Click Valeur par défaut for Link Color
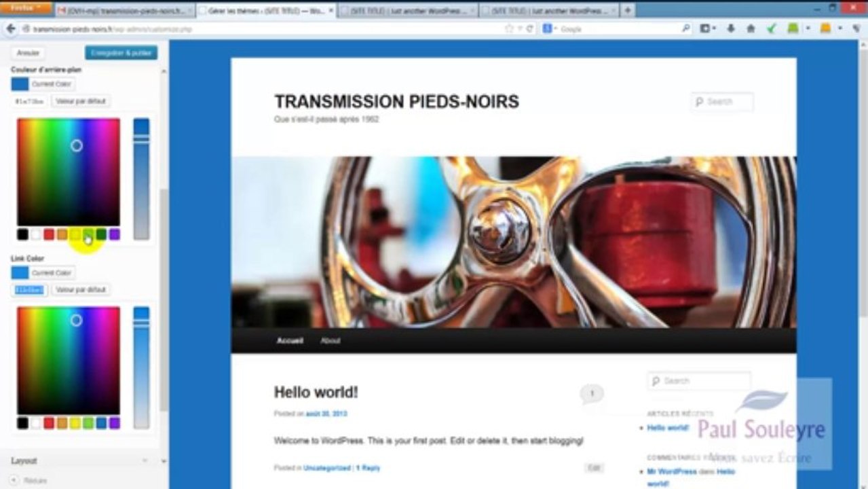Viewport: 868px width, 489px height. click(x=81, y=290)
